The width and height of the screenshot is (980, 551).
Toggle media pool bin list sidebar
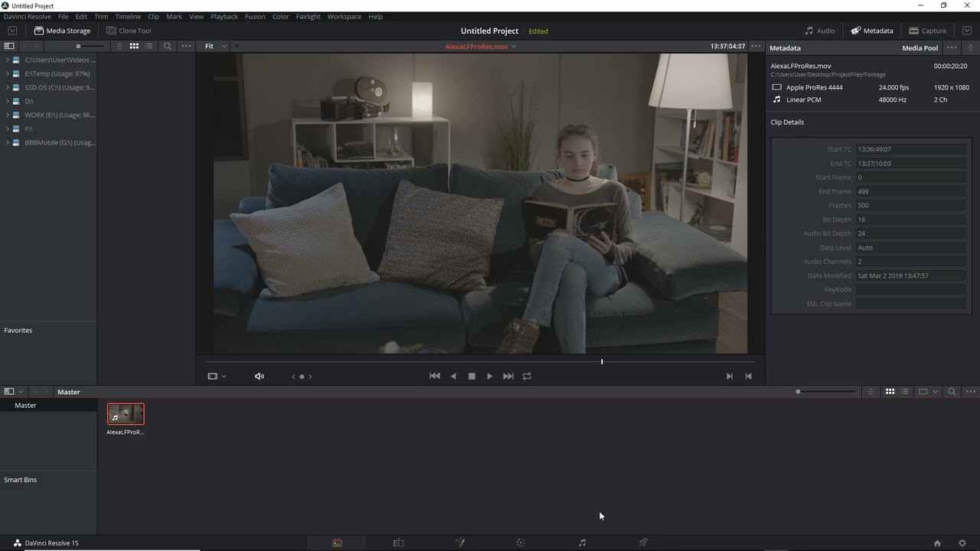point(9,392)
